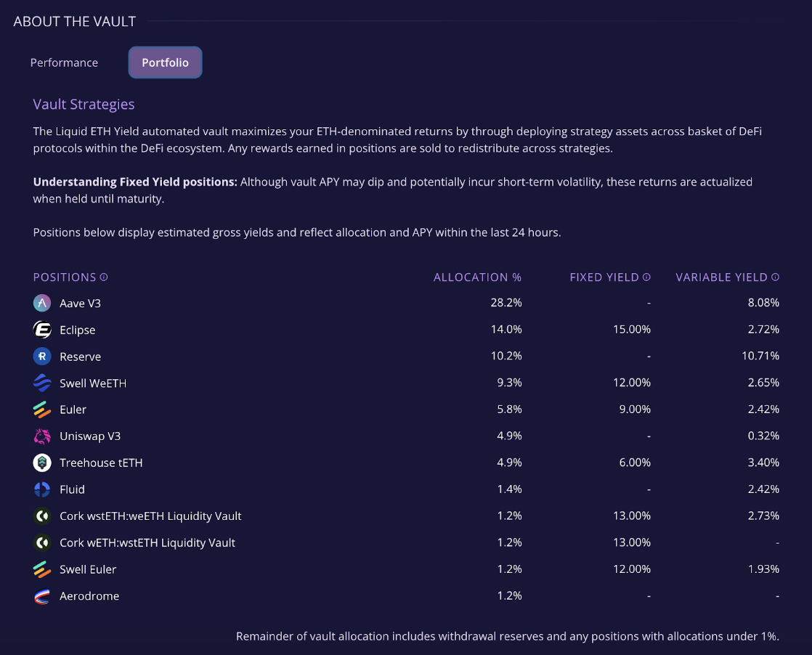Show the FIXED YIELD info tooltip
The image size is (812, 655).
click(x=646, y=277)
